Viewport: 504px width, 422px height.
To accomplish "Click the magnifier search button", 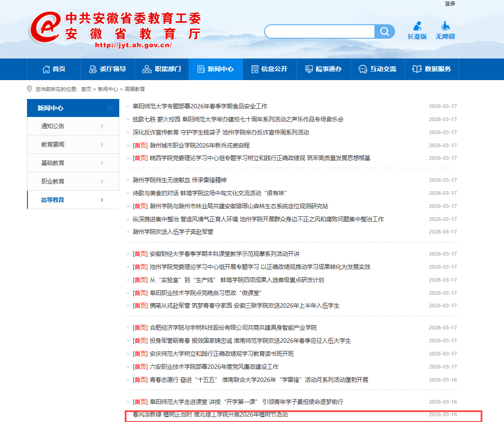I will (385, 31).
